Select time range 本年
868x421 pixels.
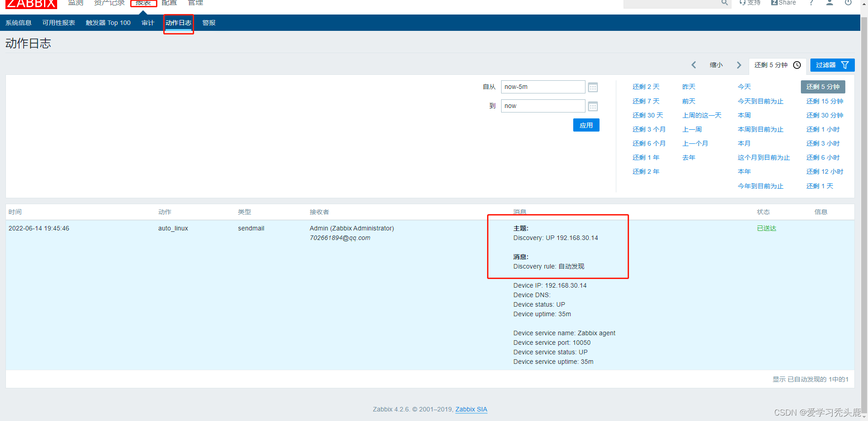click(x=744, y=171)
